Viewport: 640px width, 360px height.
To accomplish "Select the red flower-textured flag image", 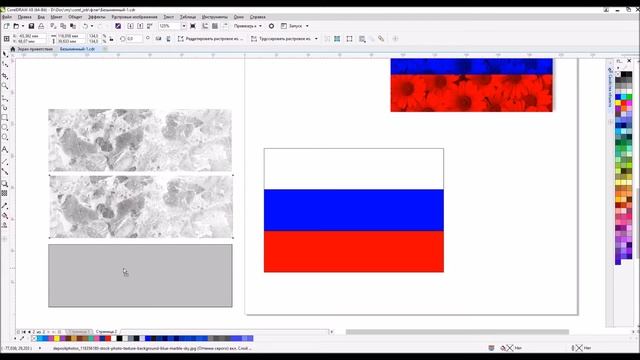I will [x=471, y=85].
